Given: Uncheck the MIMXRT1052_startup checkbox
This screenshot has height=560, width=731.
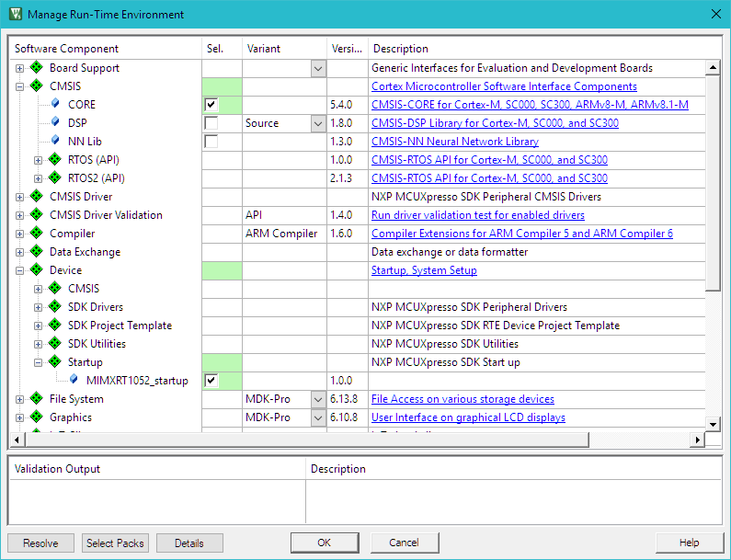Looking at the screenshot, I should coord(211,381).
